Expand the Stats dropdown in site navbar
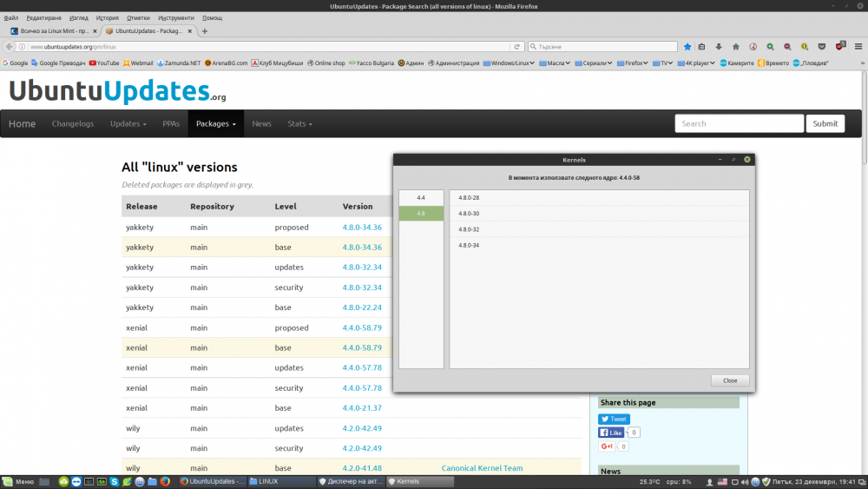 click(x=299, y=123)
